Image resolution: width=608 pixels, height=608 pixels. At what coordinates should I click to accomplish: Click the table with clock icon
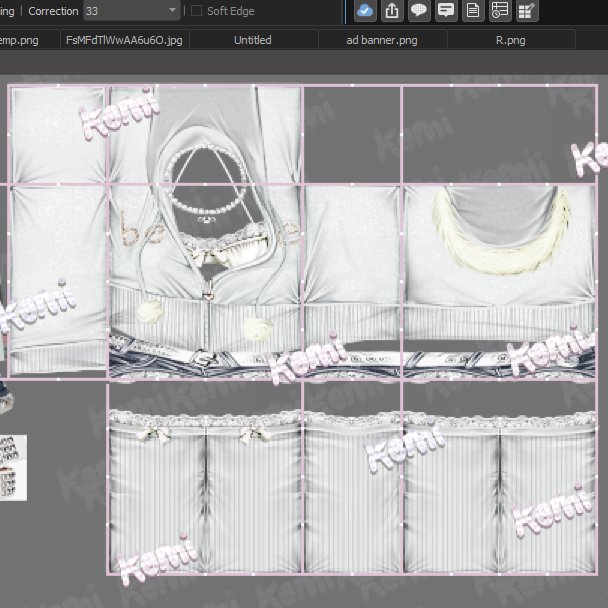(x=500, y=10)
